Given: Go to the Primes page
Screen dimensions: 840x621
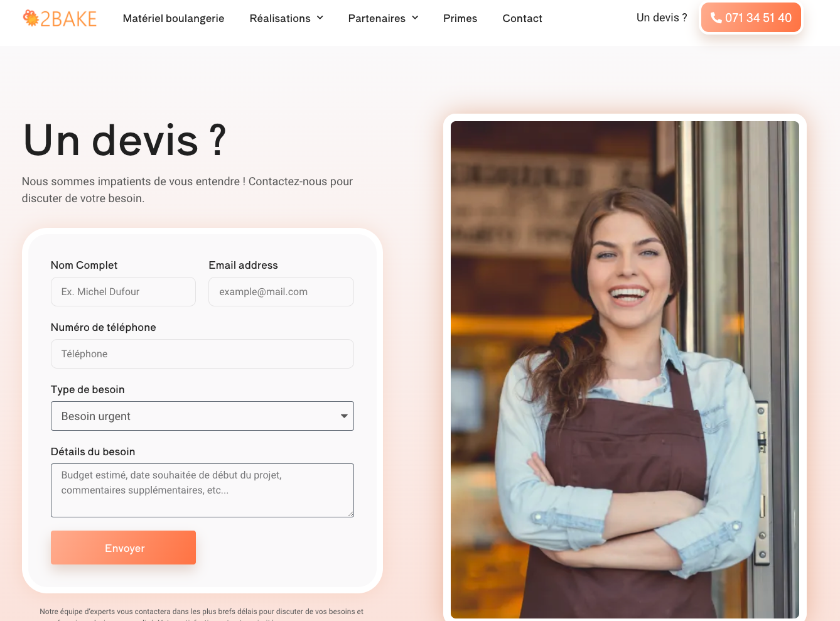Looking at the screenshot, I should 460,18.
